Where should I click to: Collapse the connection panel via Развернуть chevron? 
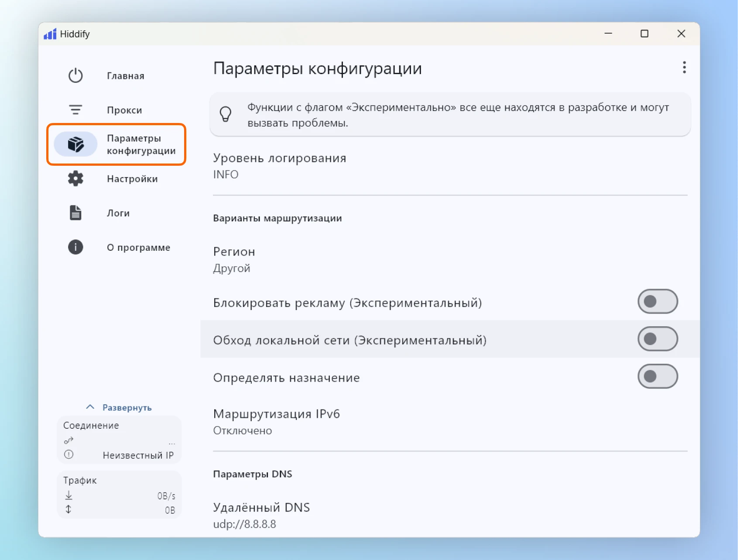click(x=90, y=406)
